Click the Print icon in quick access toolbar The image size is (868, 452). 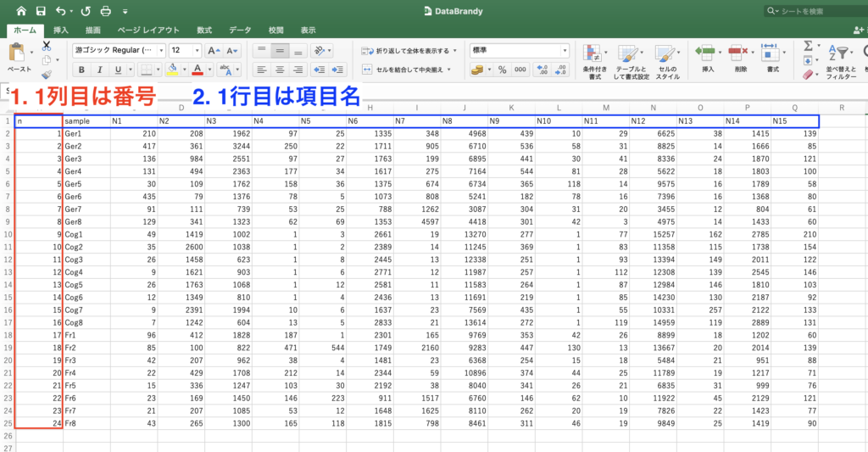coord(105,11)
